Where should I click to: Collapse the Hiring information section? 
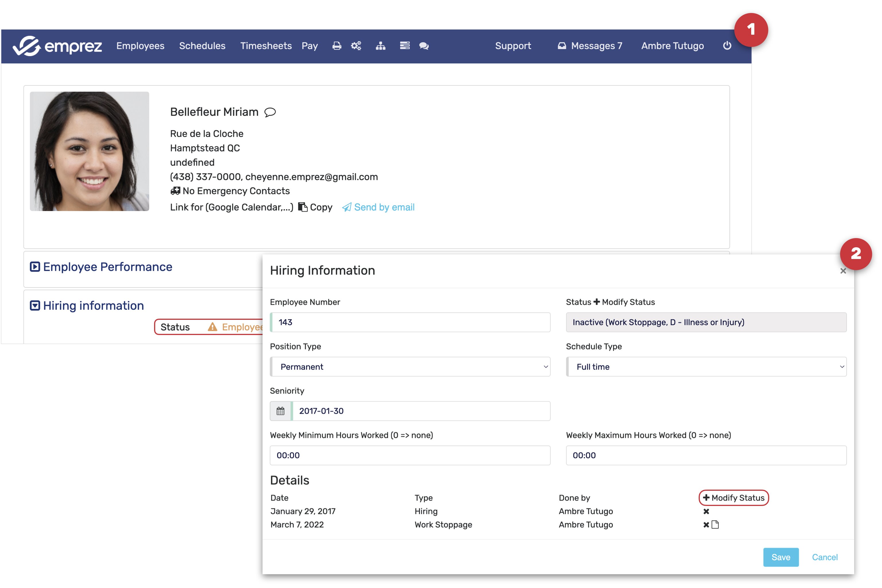[x=35, y=306]
